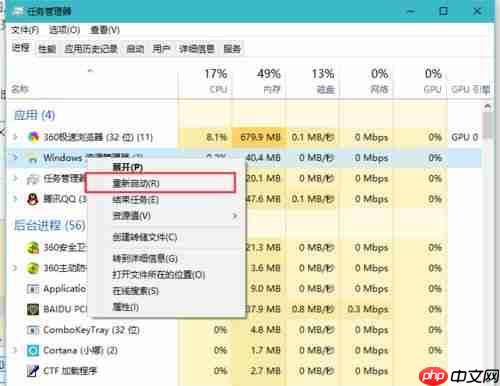The height and width of the screenshot is (386, 500).
Task: Click the Application process icon
Action: (33, 289)
